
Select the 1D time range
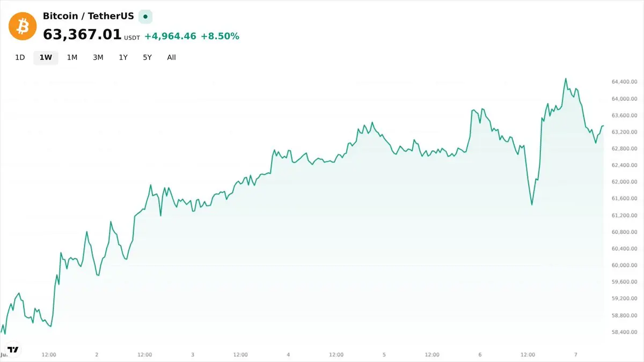pos(20,57)
